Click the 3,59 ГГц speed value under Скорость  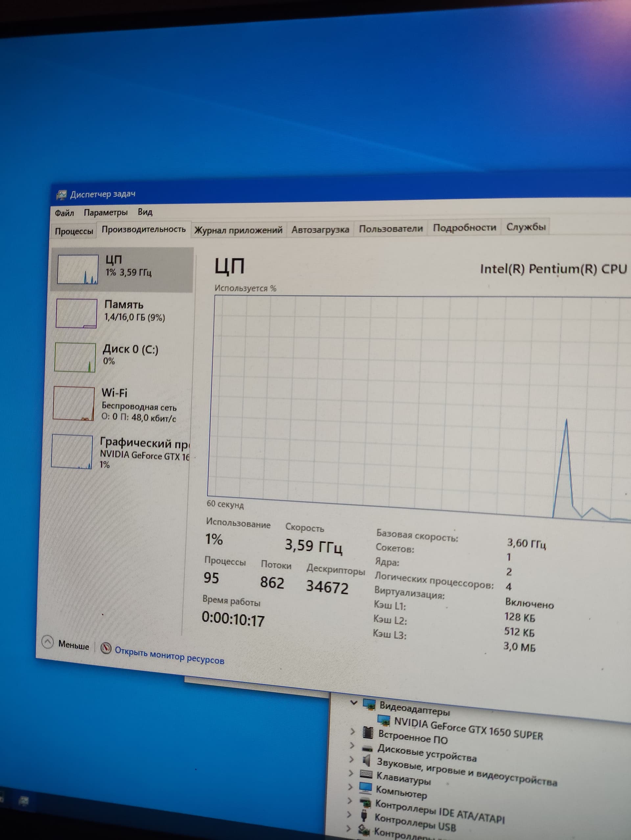(314, 546)
